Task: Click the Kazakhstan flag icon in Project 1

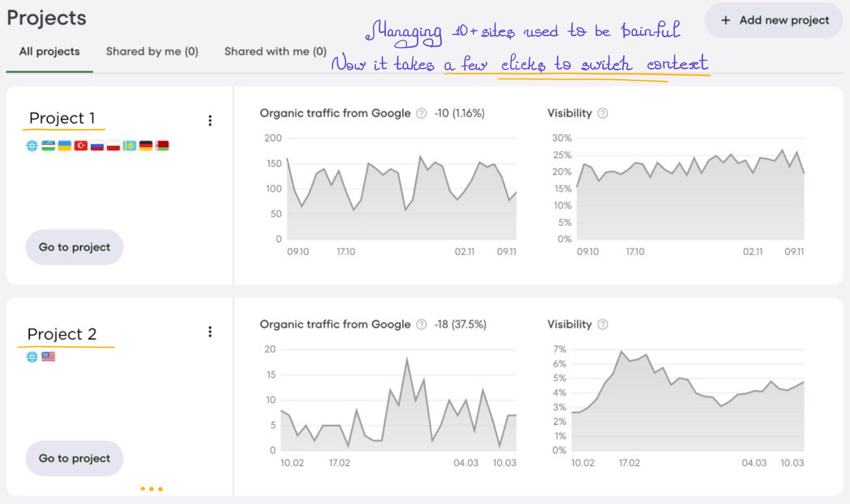Action: pyautogui.click(x=129, y=146)
